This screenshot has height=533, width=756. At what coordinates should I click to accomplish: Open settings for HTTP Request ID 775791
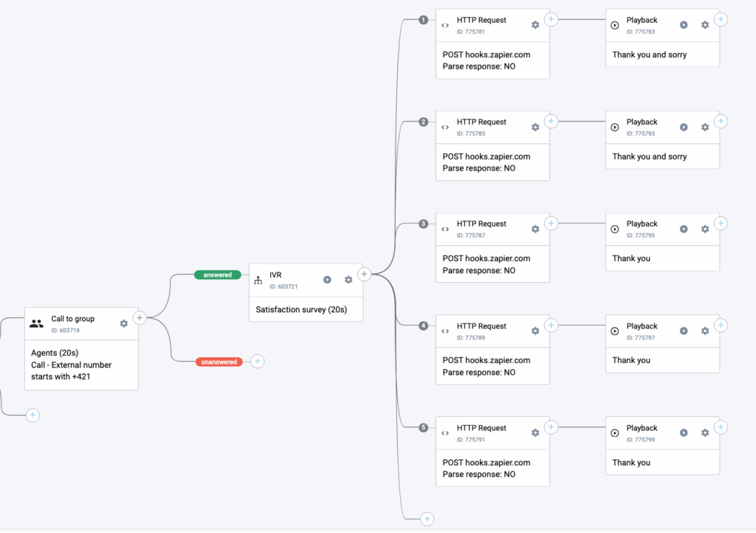pyautogui.click(x=535, y=433)
